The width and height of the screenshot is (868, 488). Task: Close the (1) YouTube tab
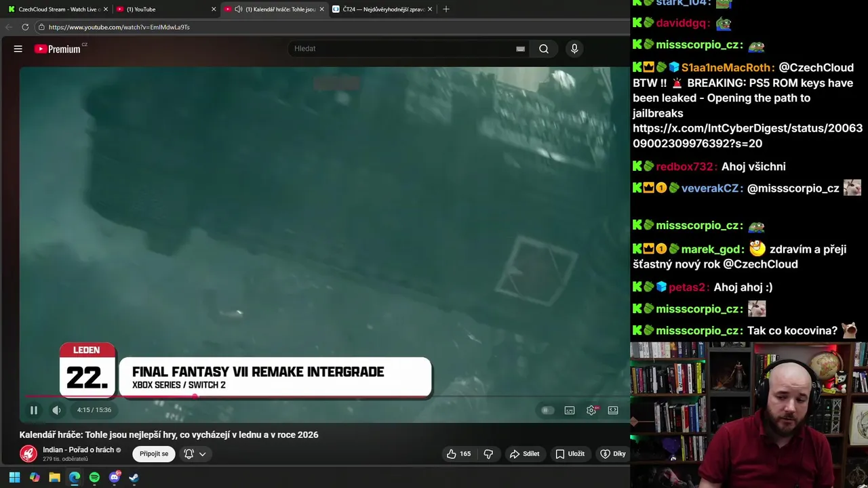tap(214, 9)
